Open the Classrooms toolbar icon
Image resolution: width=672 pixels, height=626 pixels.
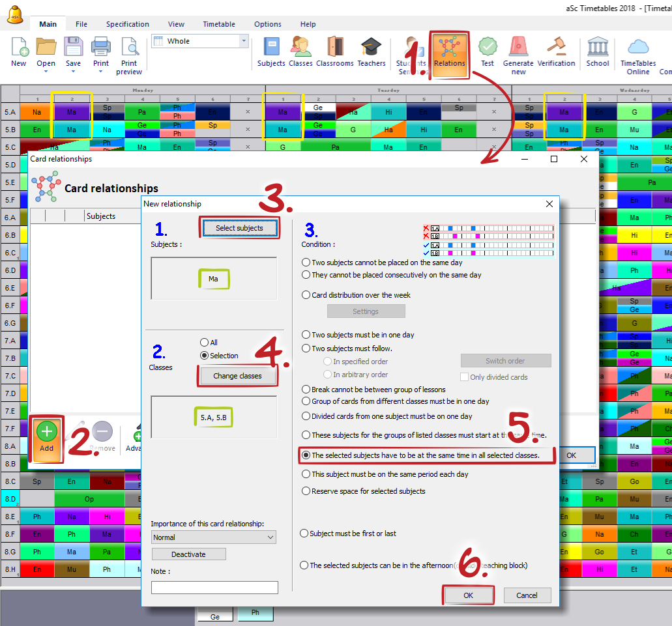(x=334, y=52)
